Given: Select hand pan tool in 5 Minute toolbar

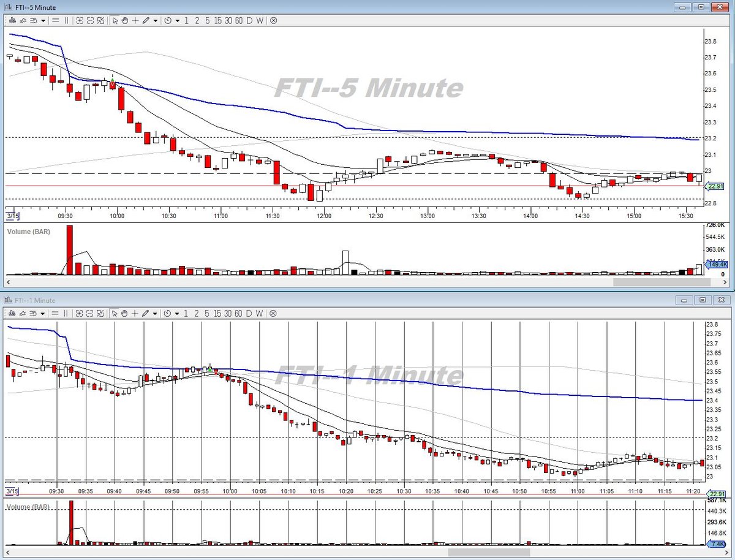Looking at the screenshot, I should tap(125, 20).
